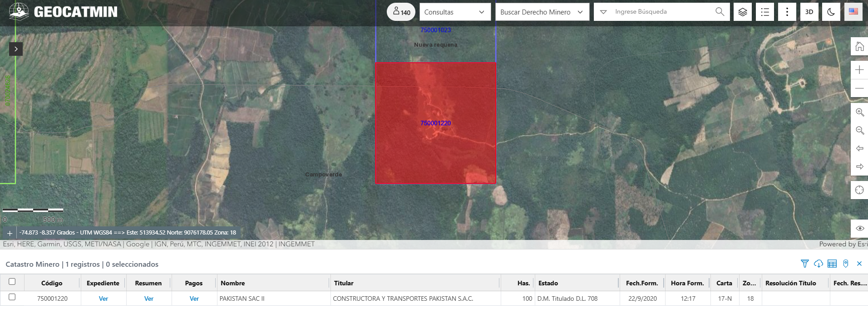868x313 pixels.
Task: Change language with the flag icon
Action: [x=853, y=12]
